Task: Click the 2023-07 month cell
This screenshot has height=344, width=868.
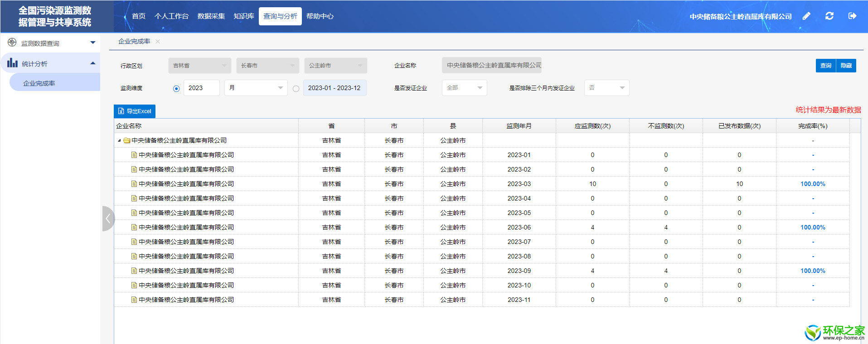Action: 519,242
